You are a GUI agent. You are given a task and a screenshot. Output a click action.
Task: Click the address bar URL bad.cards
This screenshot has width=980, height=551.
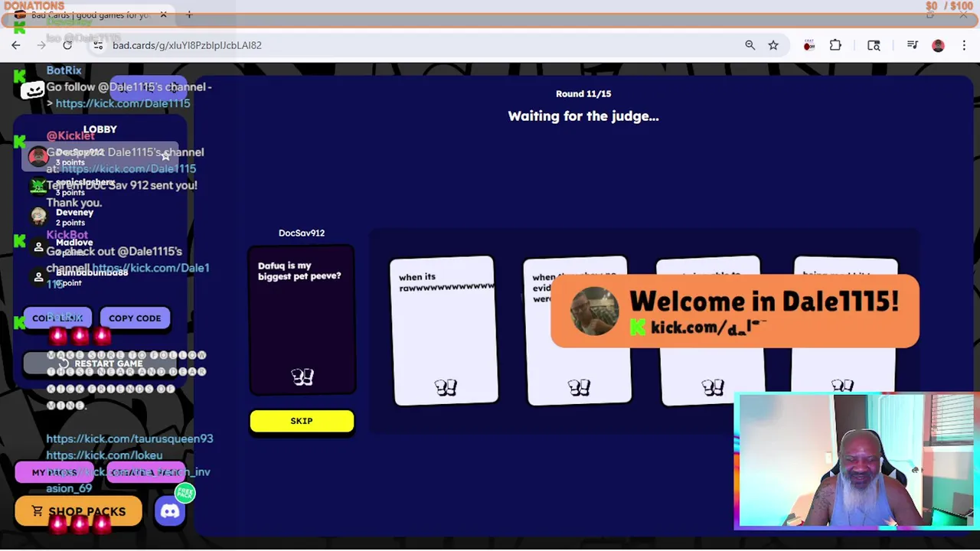pyautogui.click(x=187, y=45)
